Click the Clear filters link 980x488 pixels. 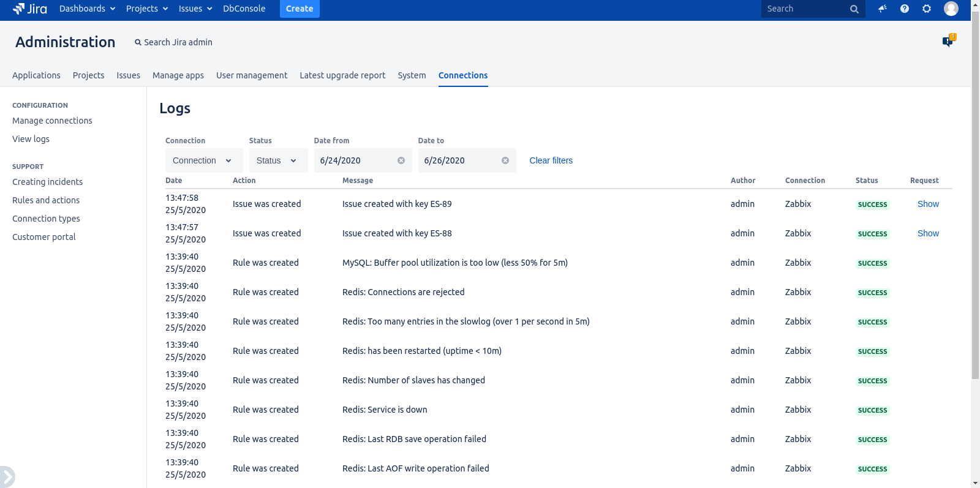click(551, 160)
